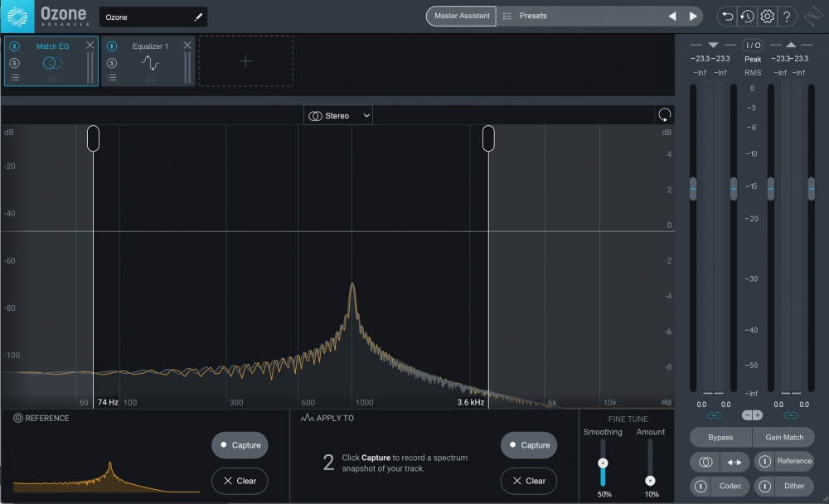Click the plus meter-scale button
This screenshot has height=504, width=829.
tap(757, 415)
